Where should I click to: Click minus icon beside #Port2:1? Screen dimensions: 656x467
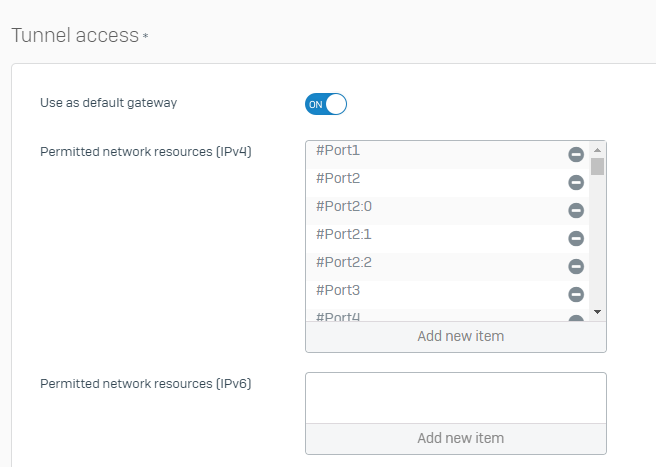click(x=576, y=238)
